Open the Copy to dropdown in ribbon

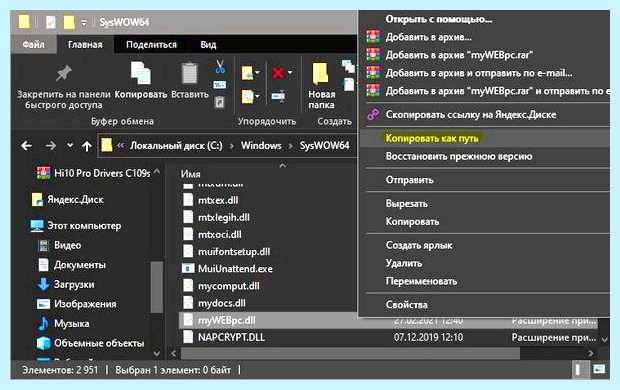[x=257, y=96]
